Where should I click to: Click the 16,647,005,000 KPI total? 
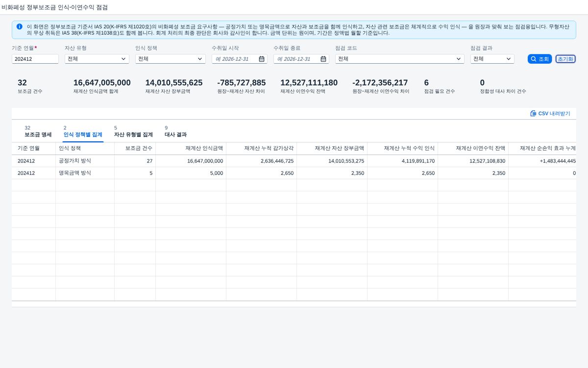click(102, 82)
